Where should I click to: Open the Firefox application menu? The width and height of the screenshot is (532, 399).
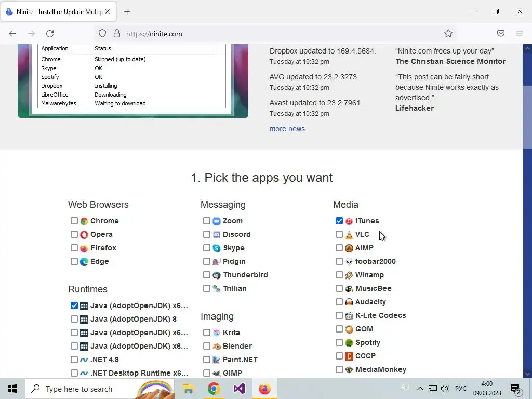point(520,33)
